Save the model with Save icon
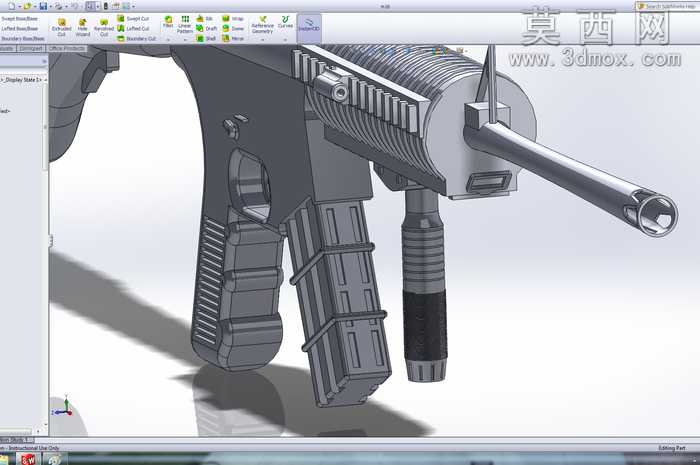The height and width of the screenshot is (465, 700). point(43,6)
